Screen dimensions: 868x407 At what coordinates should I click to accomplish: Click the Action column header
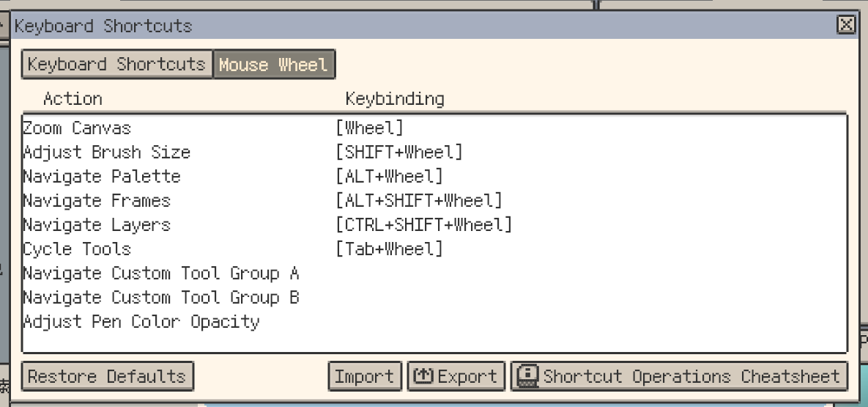point(73,99)
